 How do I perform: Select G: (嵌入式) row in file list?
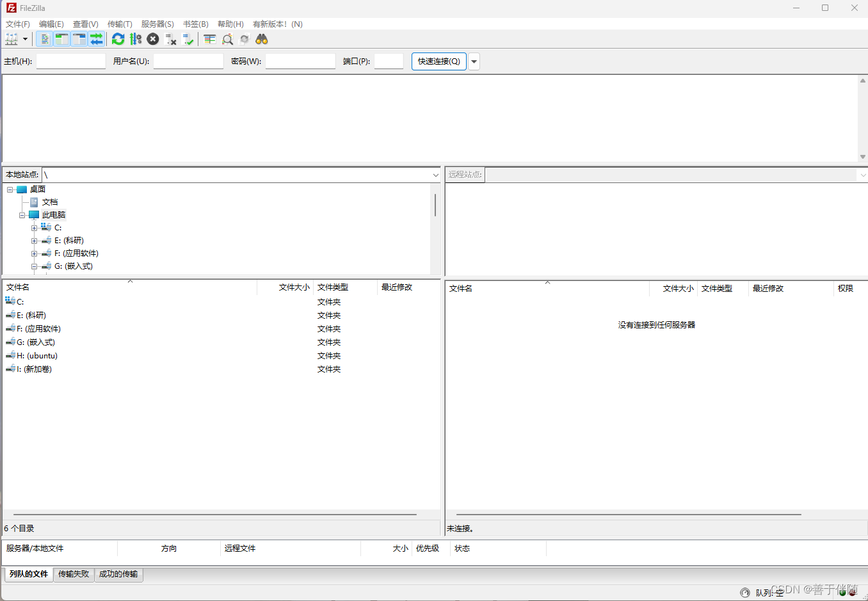221,342
